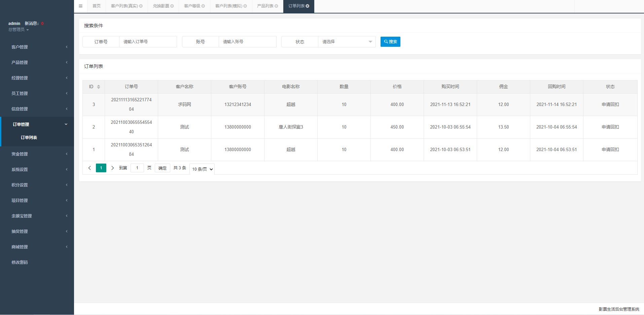This screenshot has width=644, height=315.
Task: Click the movie name 唐人街探案3
Action: tap(291, 127)
